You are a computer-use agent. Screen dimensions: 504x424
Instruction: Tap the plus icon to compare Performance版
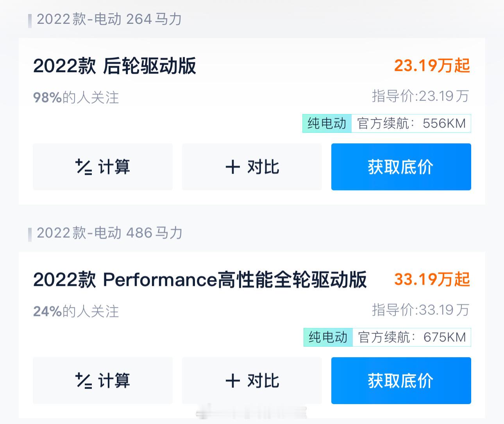coord(232,381)
